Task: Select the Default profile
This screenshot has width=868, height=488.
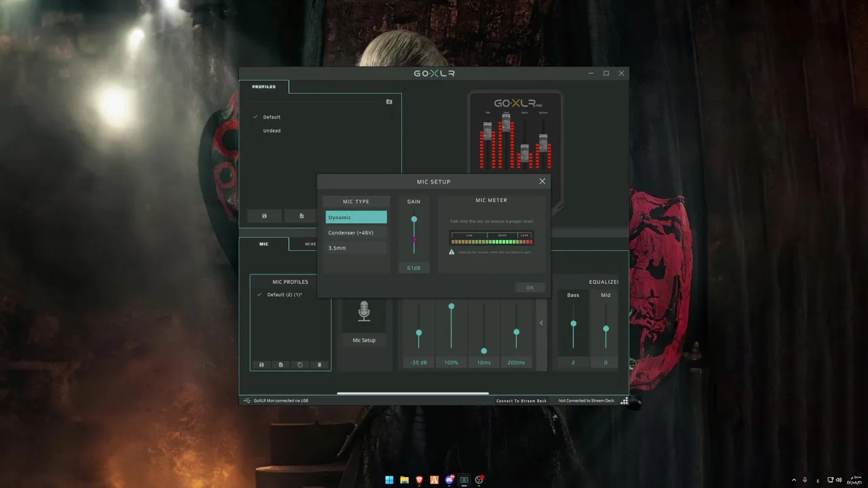Action: coord(271,117)
